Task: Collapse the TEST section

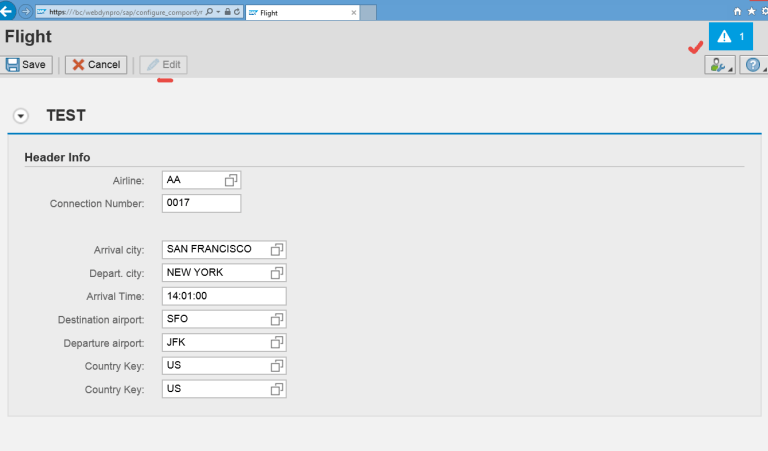Action: (21, 116)
